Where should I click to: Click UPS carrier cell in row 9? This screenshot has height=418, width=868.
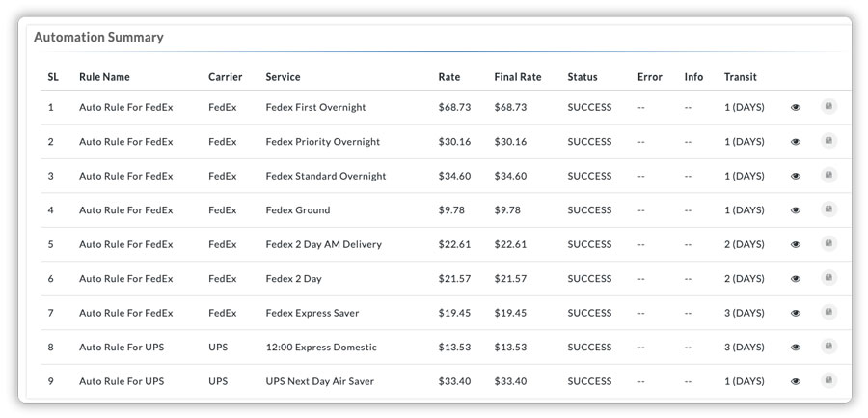[218, 382]
